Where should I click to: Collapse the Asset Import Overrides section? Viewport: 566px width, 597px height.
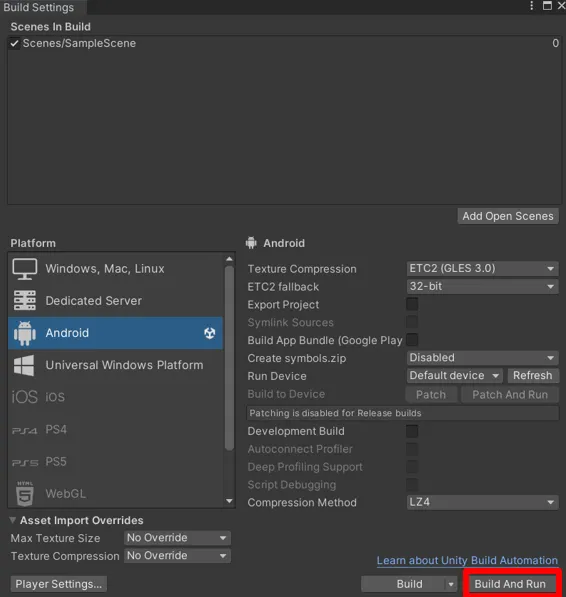tap(13, 520)
